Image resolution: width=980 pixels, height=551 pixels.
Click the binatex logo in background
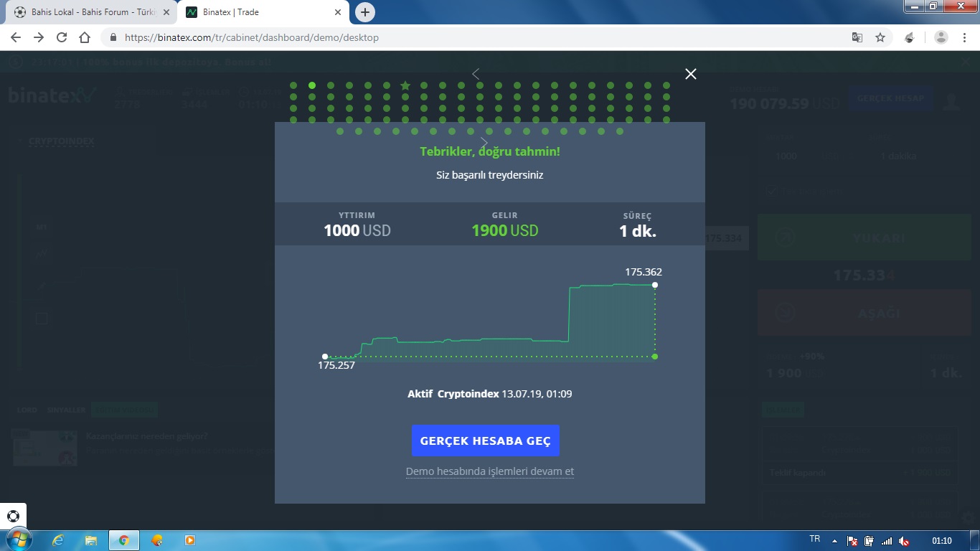(52, 94)
